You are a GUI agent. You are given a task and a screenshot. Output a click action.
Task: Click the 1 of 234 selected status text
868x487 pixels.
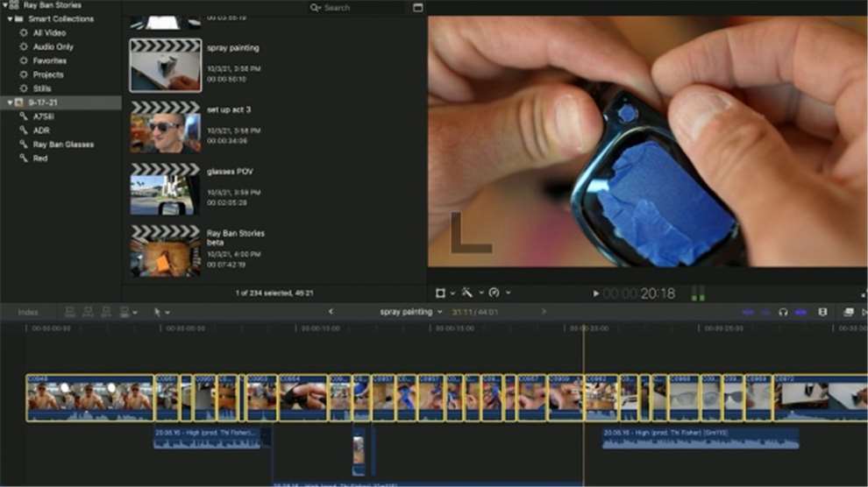(x=274, y=293)
